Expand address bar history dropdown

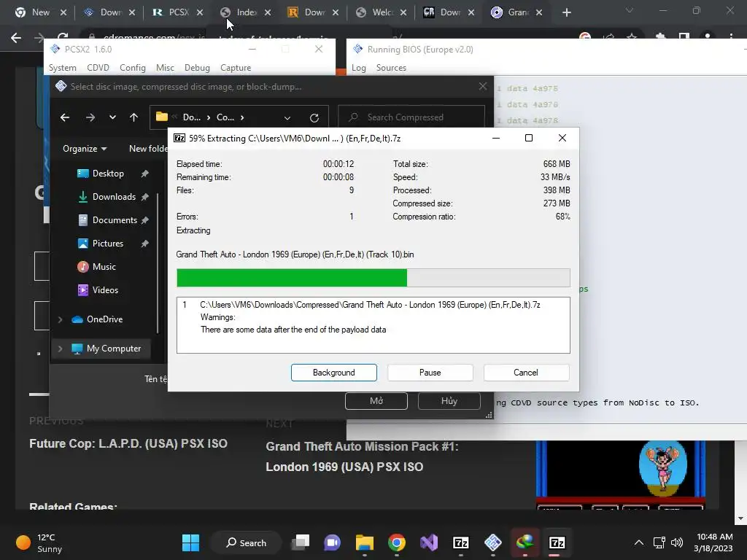click(287, 117)
